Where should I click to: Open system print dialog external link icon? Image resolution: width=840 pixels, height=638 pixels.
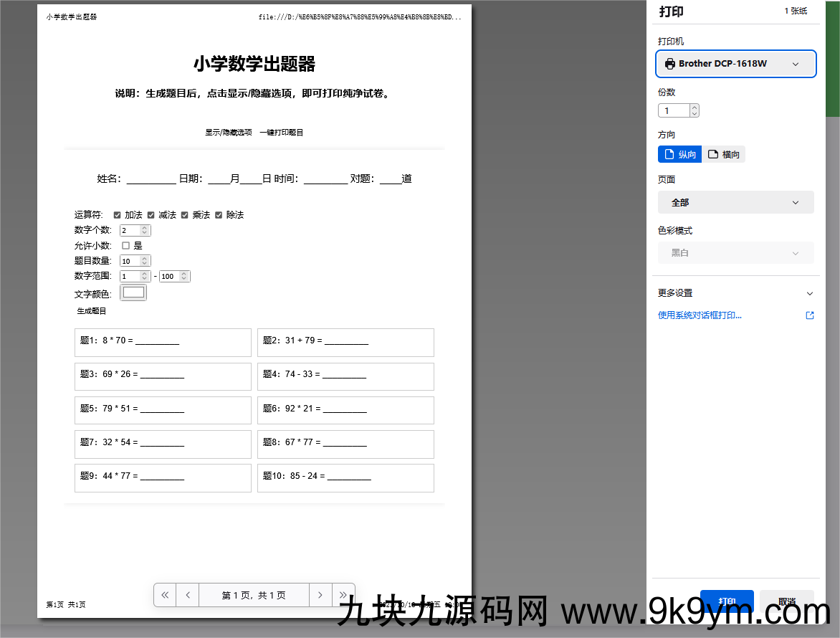(810, 315)
